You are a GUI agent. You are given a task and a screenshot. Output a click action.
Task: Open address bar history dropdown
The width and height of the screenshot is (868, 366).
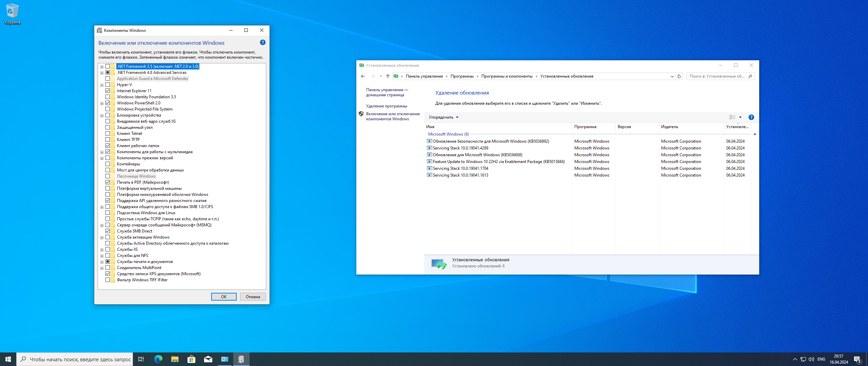[x=672, y=76]
